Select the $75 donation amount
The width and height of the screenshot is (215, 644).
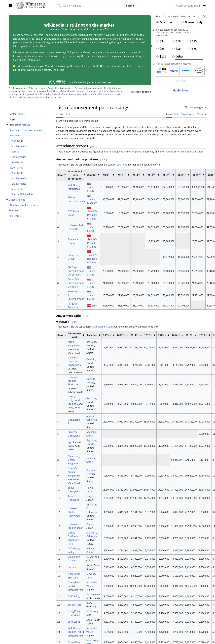(190, 49)
